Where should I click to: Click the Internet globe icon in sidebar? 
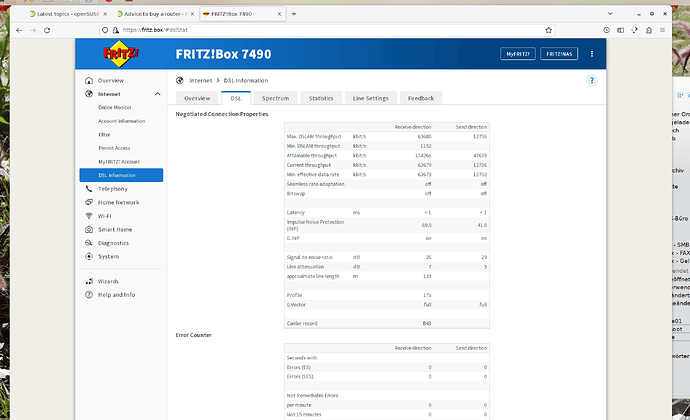[x=89, y=94]
